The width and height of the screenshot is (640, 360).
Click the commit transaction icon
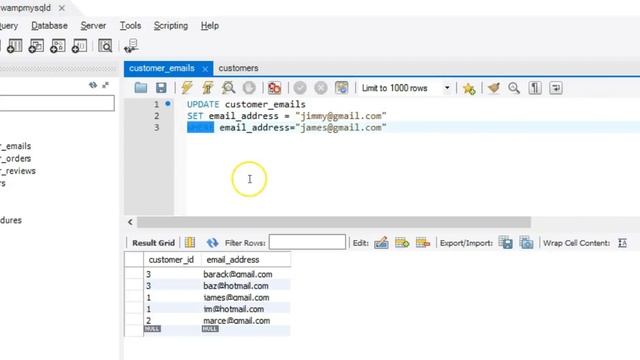click(300, 88)
